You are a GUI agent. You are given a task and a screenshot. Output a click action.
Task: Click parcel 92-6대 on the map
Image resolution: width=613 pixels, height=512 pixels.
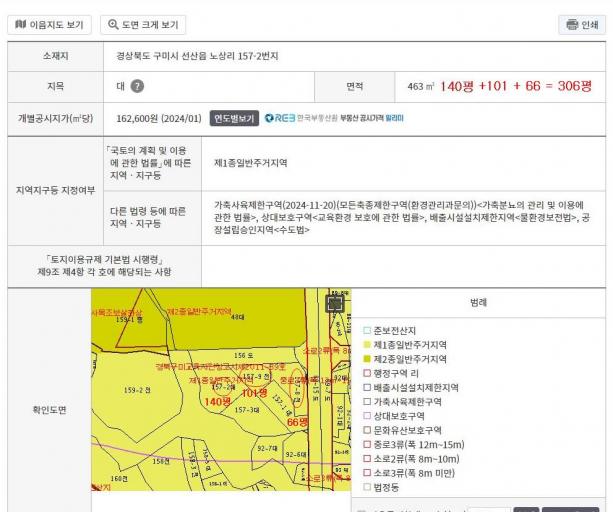(x=296, y=455)
